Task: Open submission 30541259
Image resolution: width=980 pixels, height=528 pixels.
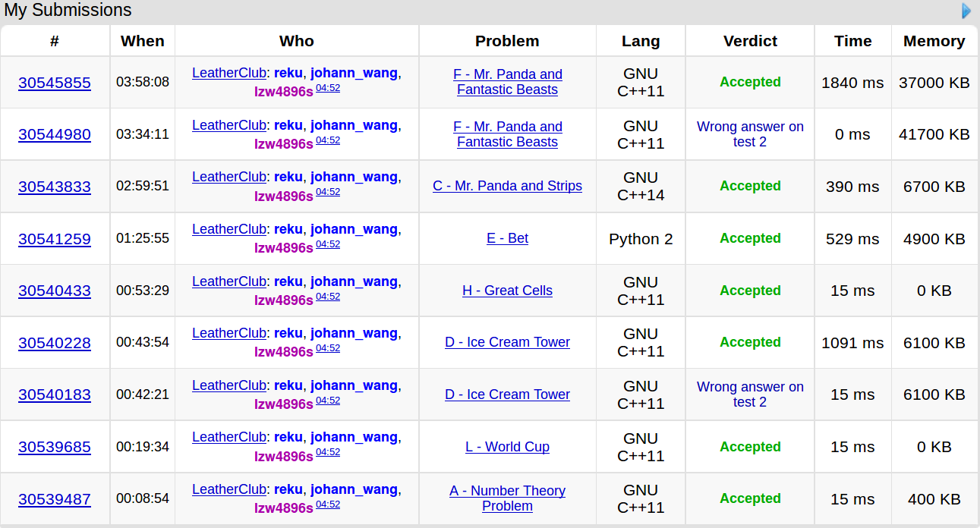Action: point(55,239)
